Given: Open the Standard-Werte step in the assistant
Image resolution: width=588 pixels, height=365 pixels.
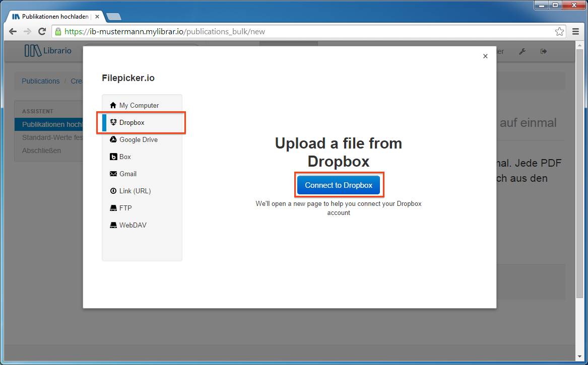Looking at the screenshot, I should [x=49, y=137].
